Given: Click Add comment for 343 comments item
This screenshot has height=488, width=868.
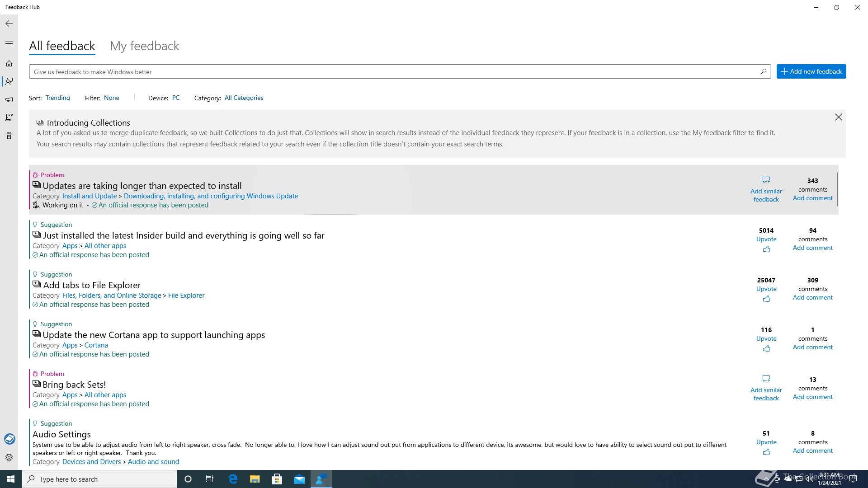Looking at the screenshot, I should [x=812, y=198].
